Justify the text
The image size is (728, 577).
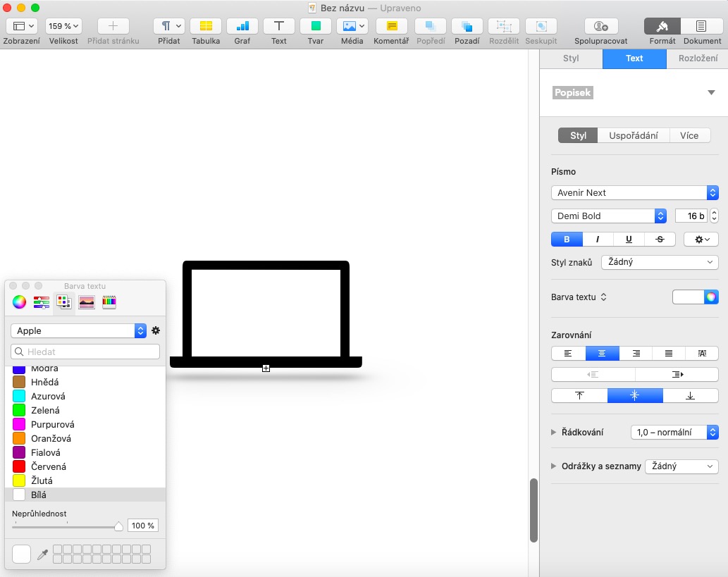coord(669,353)
